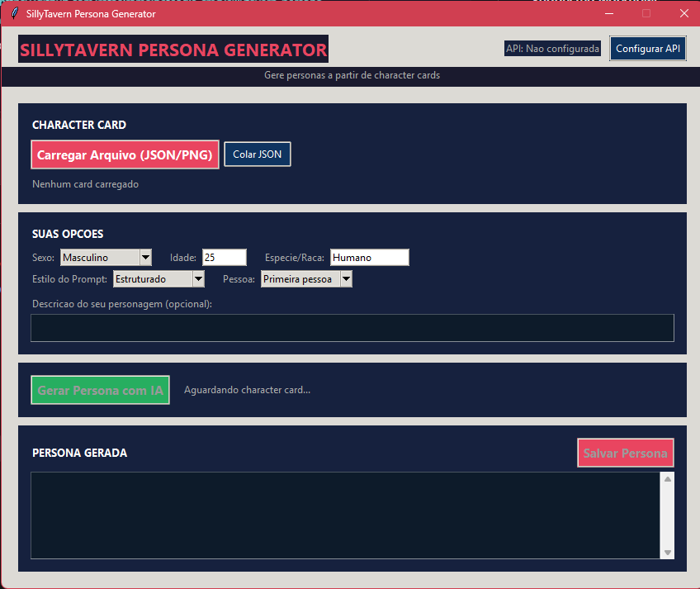Focus the Idade input field

tap(224, 258)
